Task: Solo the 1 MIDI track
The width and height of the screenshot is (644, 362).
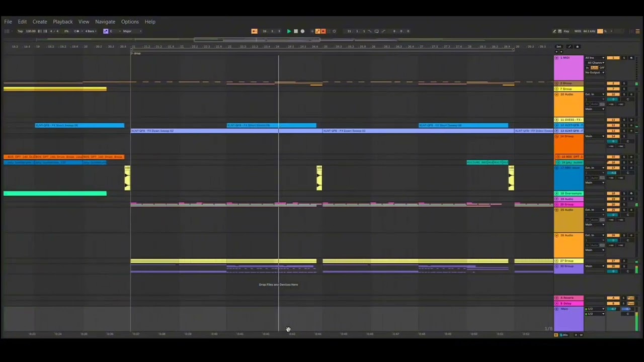Action: tap(624, 58)
